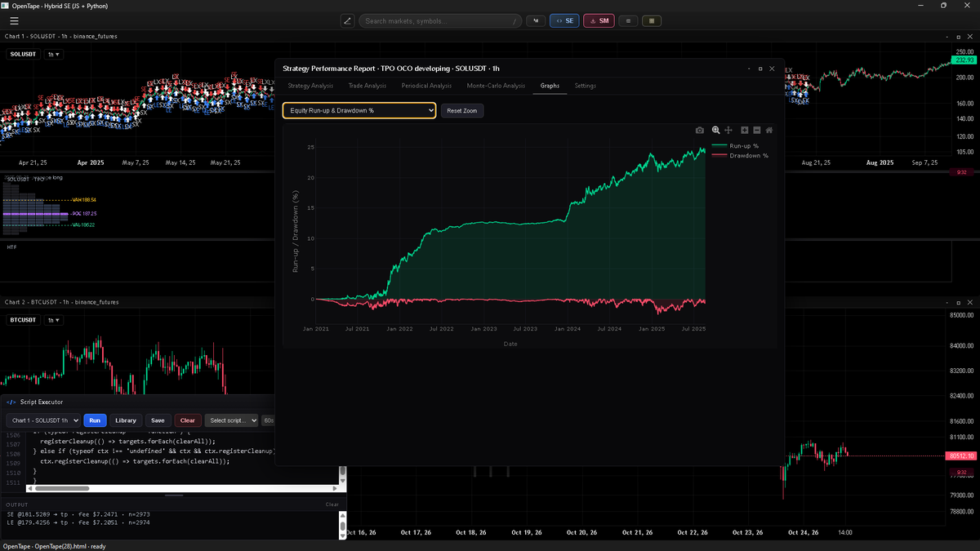
Task: Click the red Clear button in Script Executor toolbar
Action: pyautogui.click(x=187, y=420)
